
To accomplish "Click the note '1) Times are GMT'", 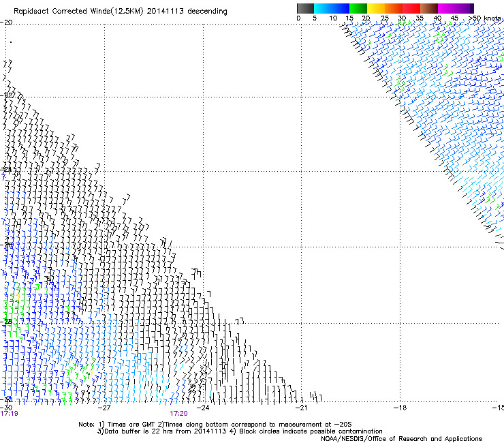I will click(127, 425).
